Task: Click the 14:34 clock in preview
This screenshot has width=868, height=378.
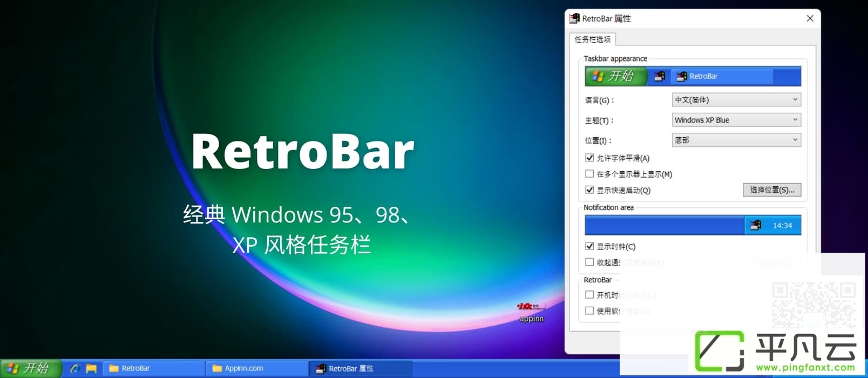Action: click(782, 226)
